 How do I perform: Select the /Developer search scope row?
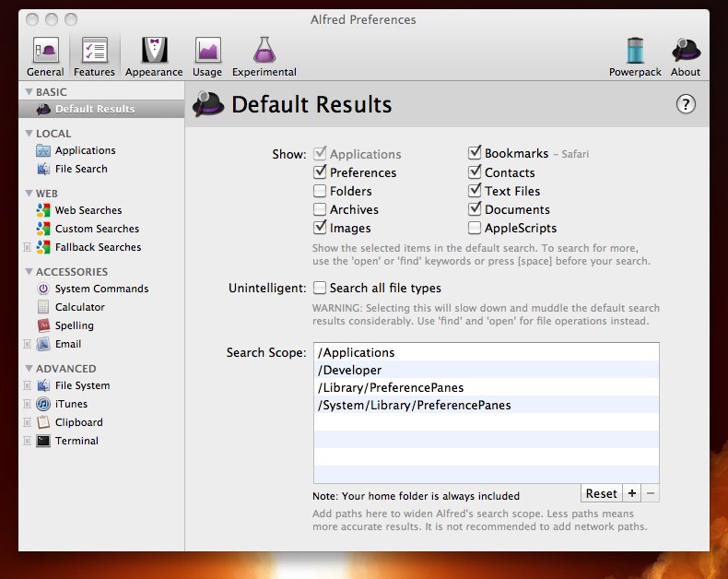click(487, 370)
